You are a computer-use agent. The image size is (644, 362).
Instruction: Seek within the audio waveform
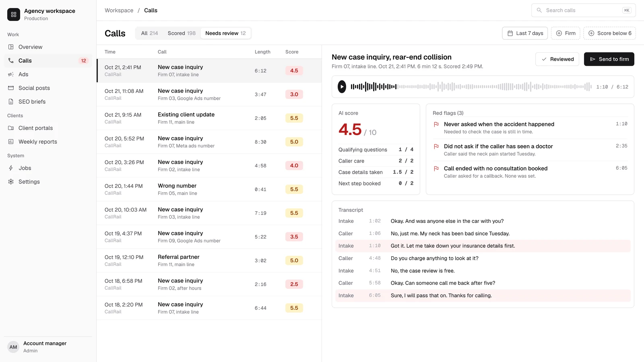tap(471, 86)
